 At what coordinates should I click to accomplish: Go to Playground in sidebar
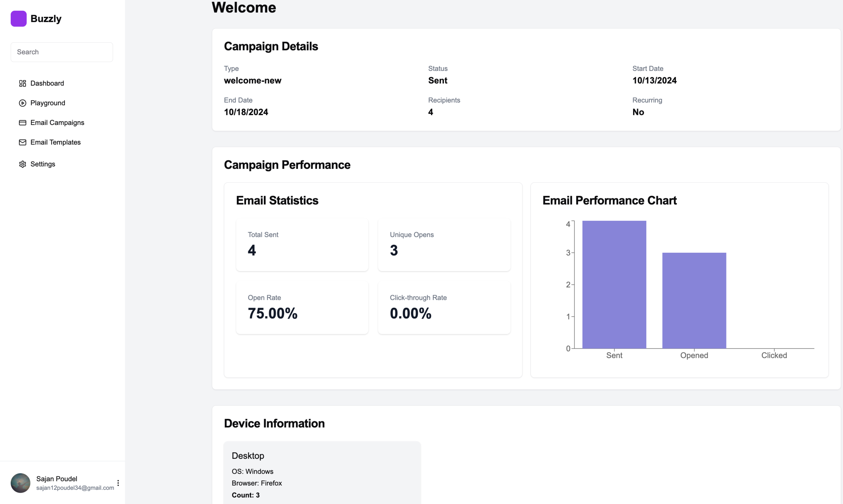[48, 103]
